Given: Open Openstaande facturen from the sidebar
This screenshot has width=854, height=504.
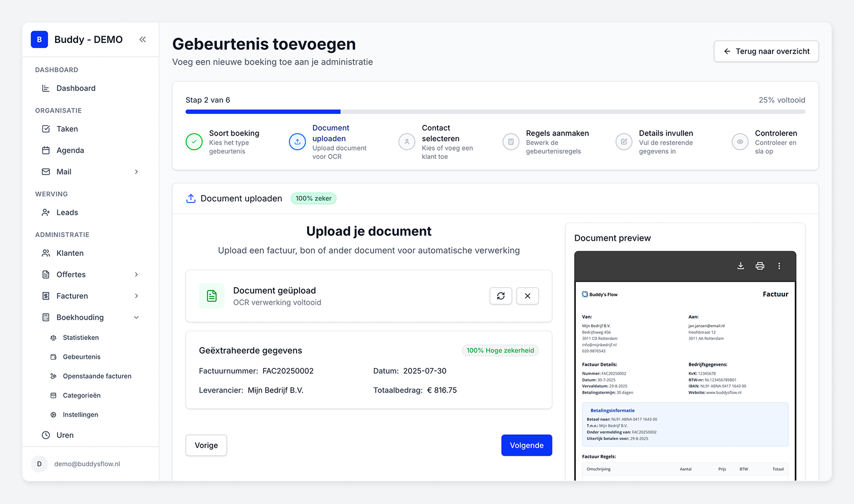Looking at the screenshot, I should tap(98, 376).
